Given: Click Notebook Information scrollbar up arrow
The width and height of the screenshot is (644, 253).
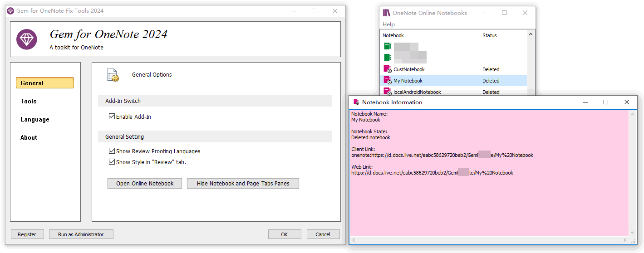Looking at the screenshot, I should [x=632, y=114].
